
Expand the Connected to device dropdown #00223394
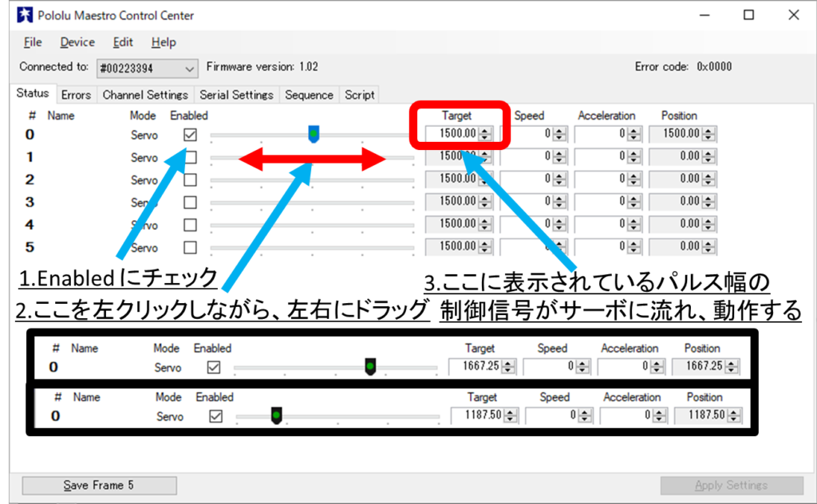[147, 69]
